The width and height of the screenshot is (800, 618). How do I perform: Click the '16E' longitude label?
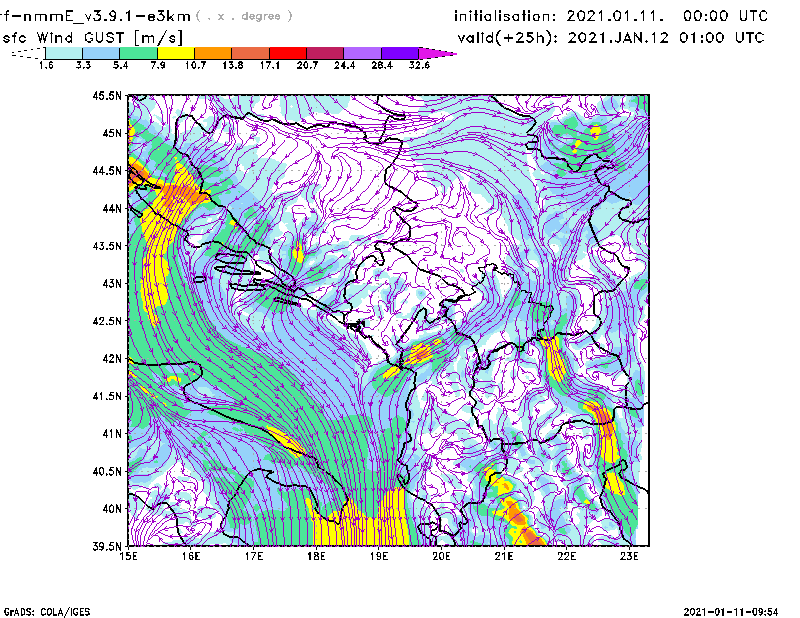(191, 556)
